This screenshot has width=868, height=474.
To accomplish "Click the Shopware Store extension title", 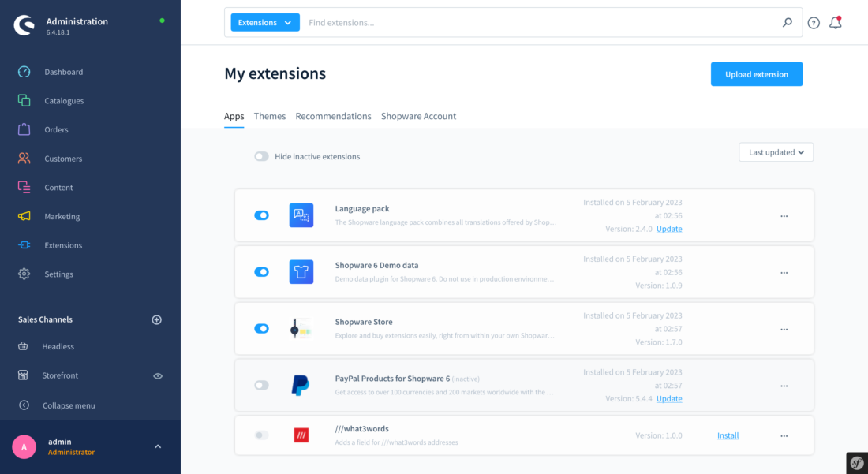I will point(364,322).
